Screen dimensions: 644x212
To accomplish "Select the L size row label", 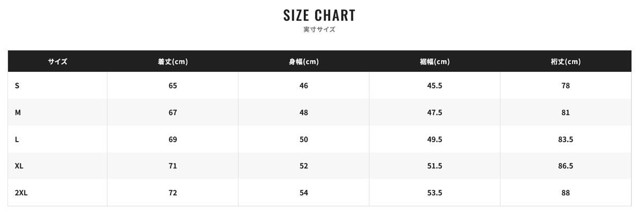I will pyautogui.click(x=17, y=140).
